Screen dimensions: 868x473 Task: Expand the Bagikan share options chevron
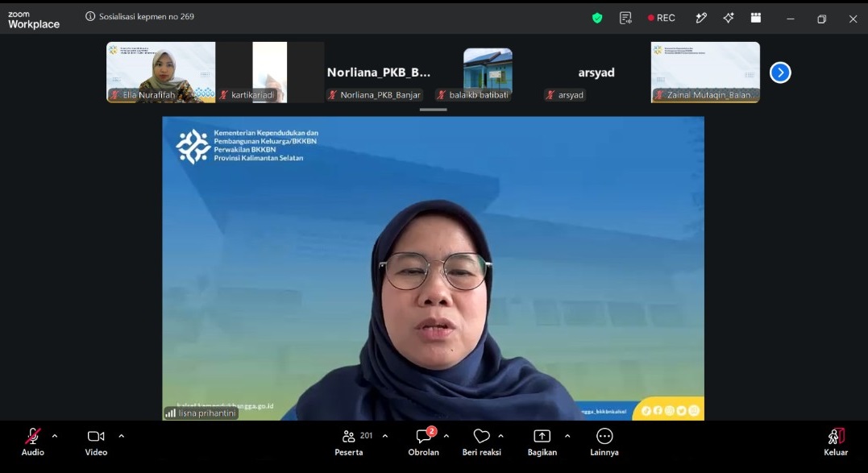coord(567,436)
